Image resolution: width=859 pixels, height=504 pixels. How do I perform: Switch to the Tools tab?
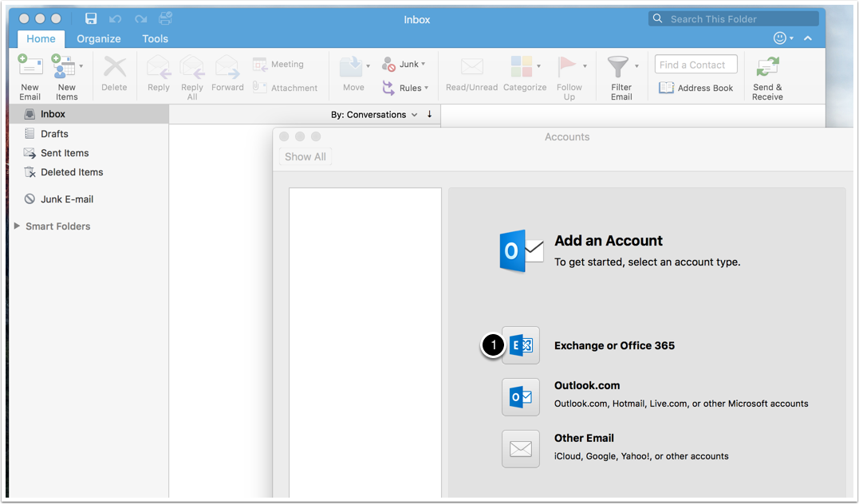click(x=155, y=38)
